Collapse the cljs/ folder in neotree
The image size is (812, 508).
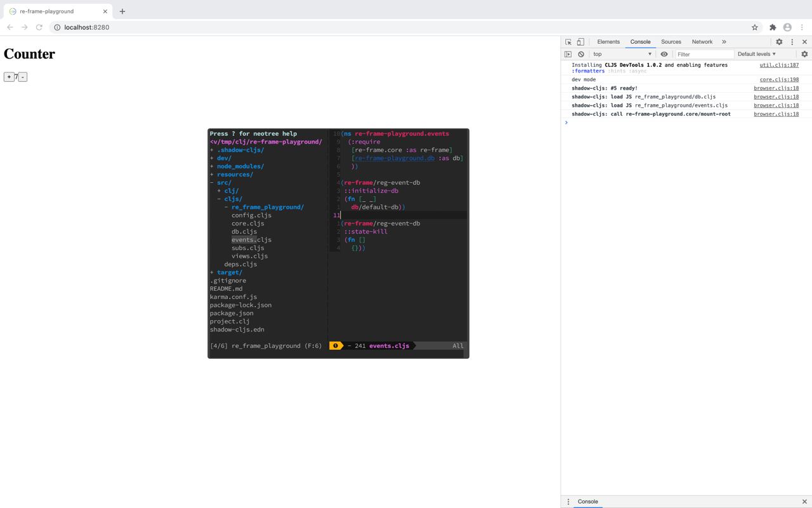tap(230, 199)
